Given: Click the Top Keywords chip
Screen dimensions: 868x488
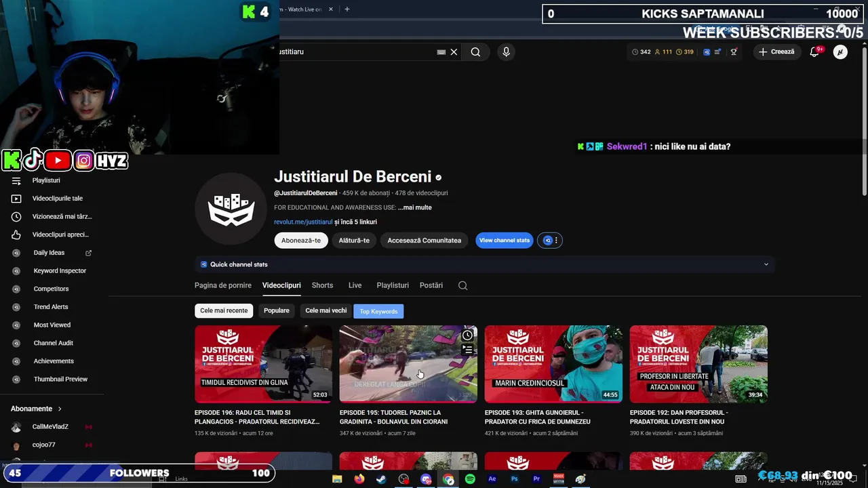Looking at the screenshot, I should (x=378, y=311).
